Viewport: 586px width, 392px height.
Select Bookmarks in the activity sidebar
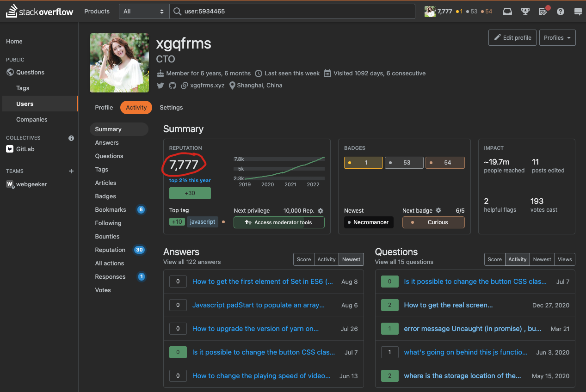point(111,209)
